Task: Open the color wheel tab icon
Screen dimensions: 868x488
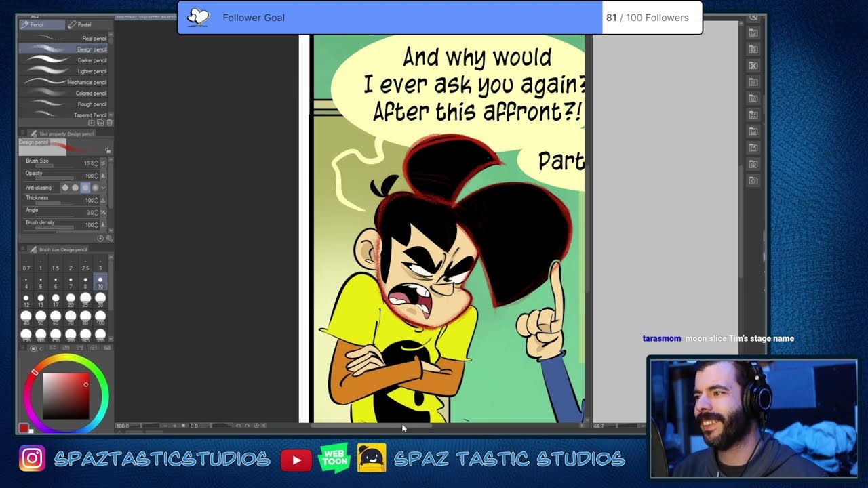Action: pyautogui.click(x=33, y=348)
